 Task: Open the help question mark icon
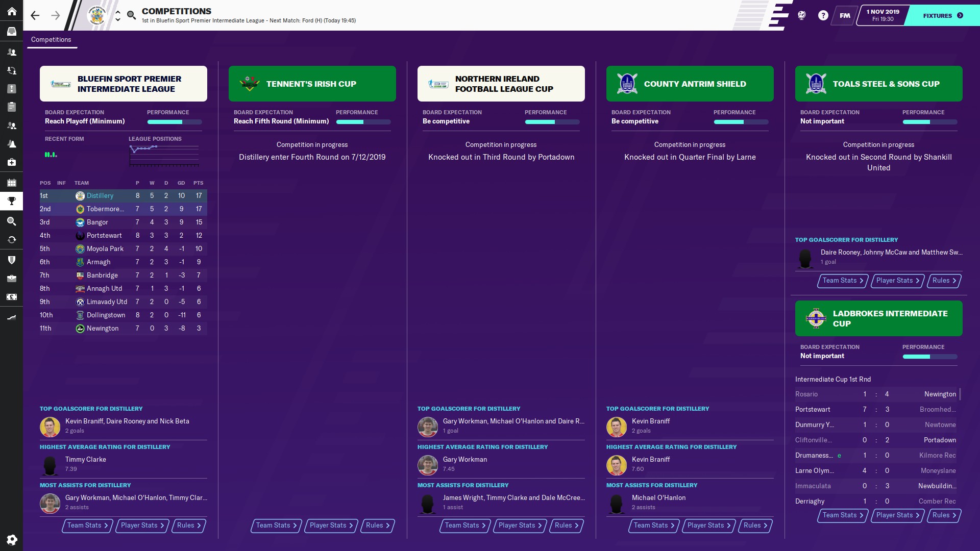pos(823,15)
